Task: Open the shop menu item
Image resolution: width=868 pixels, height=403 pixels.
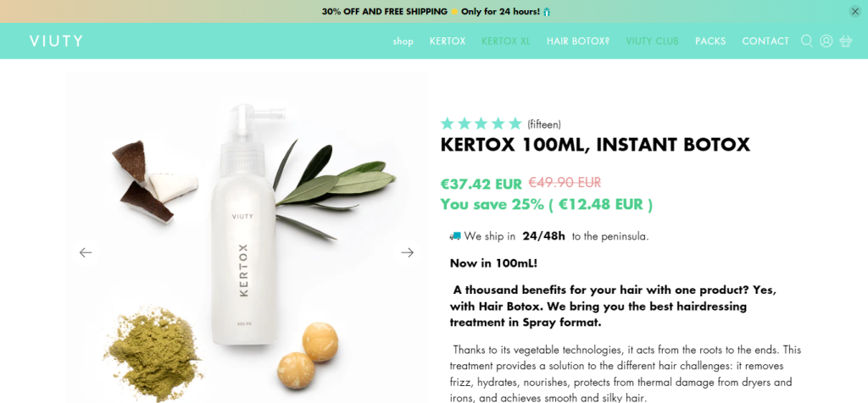Action: 403,41
